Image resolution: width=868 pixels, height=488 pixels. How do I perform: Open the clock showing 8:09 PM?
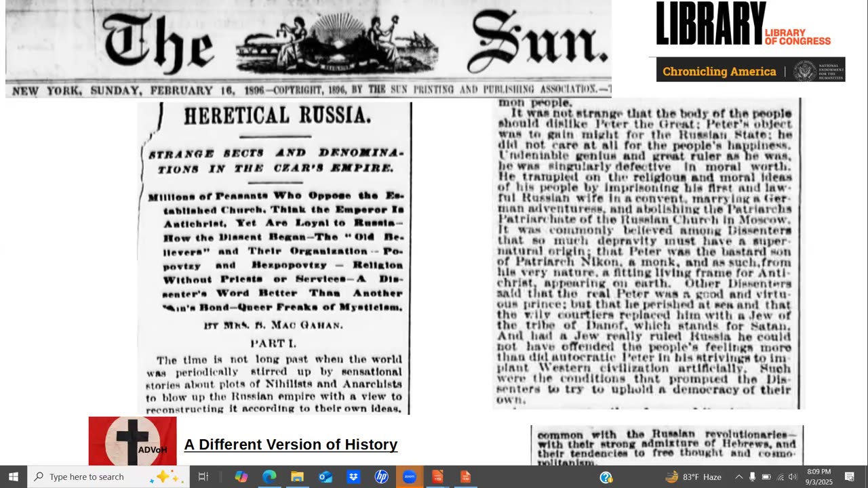click(x=819, y=476)
